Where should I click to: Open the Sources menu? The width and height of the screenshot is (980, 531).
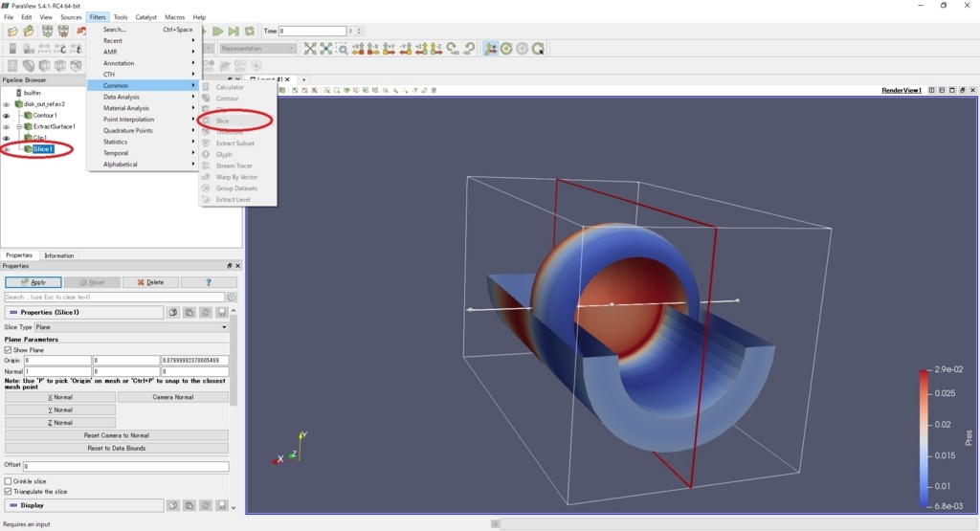click(x=71, y=17)
